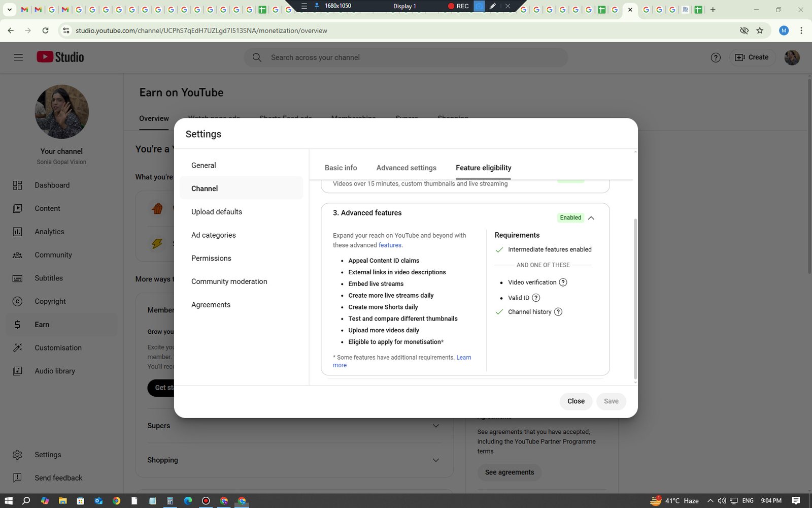Open the 41°C Haze weather widget
This screenshot has height=508, width=812.
click(x=674, y=501)
